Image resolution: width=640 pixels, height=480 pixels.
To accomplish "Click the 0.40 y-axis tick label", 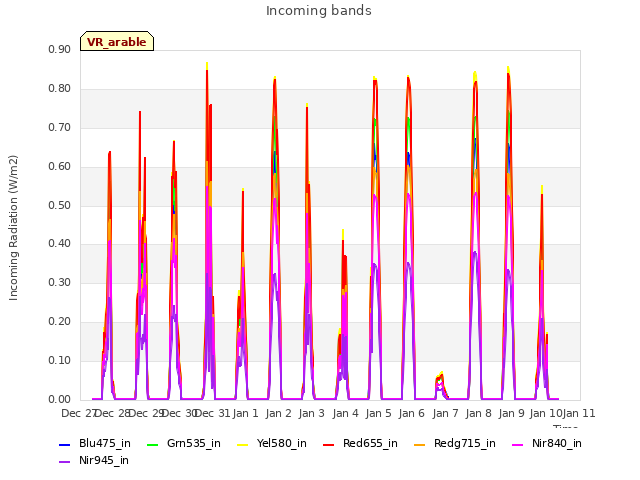I will point(60,244).
